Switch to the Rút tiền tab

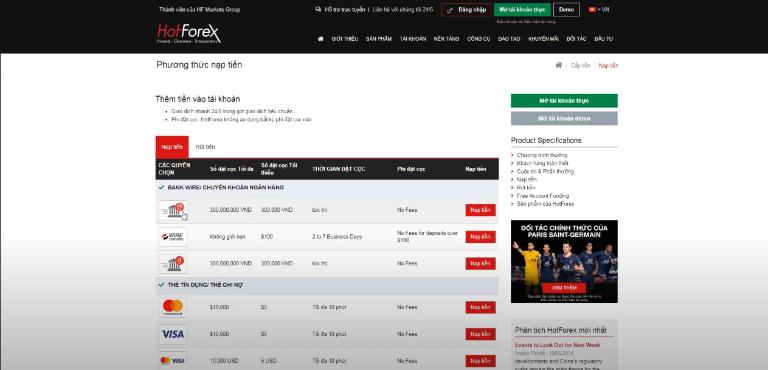(x=205, y=147)
